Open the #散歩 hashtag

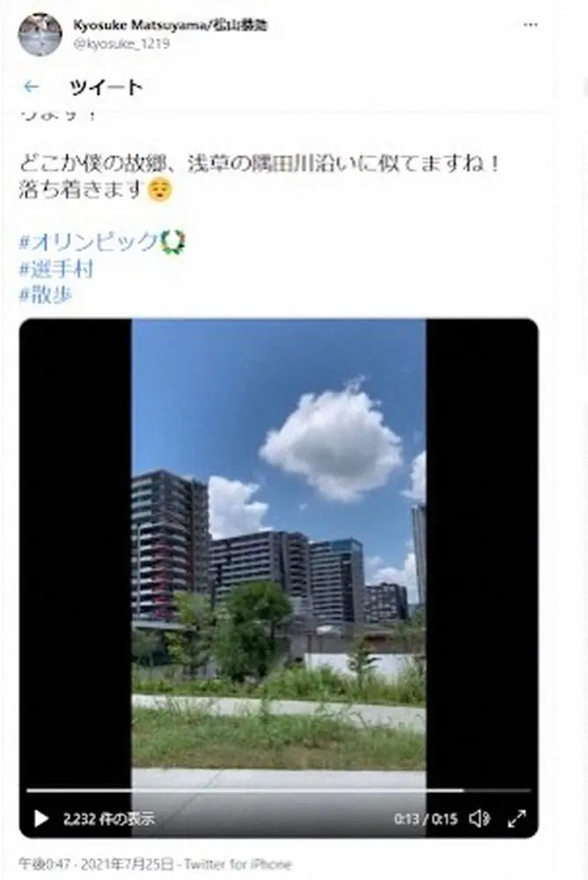(46, 295)
